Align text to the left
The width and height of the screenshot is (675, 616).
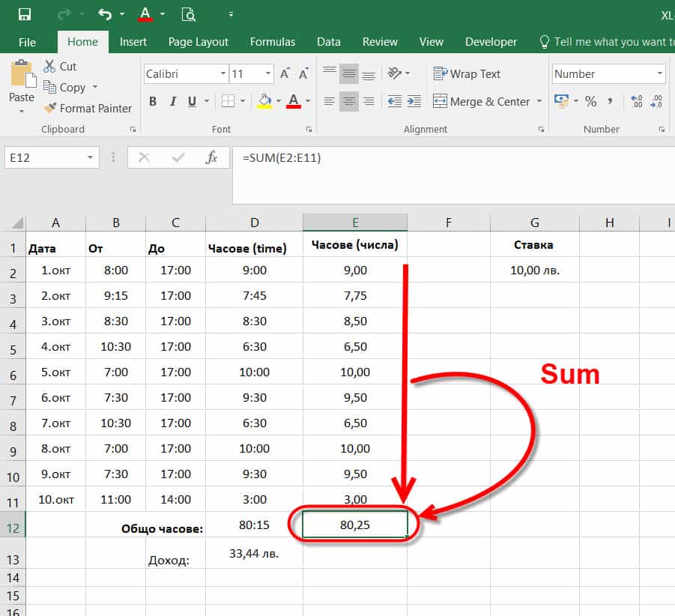point(330,102)
